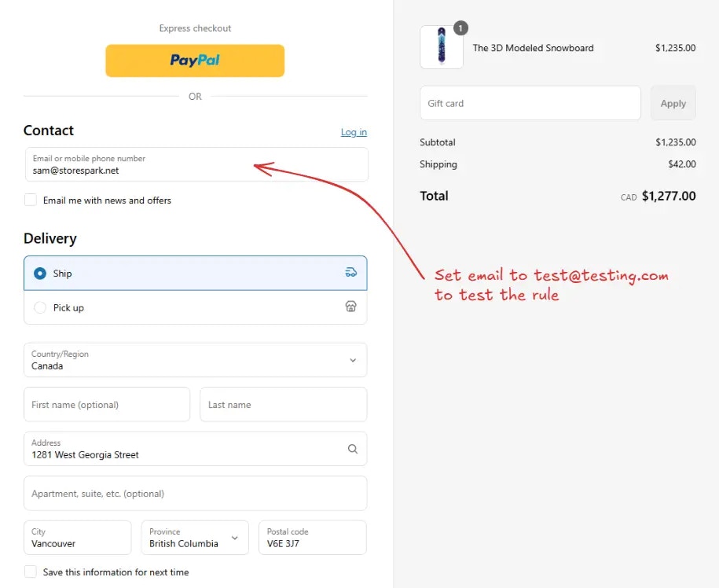
Task: Focus the Gift card input field
Action: 530,103
